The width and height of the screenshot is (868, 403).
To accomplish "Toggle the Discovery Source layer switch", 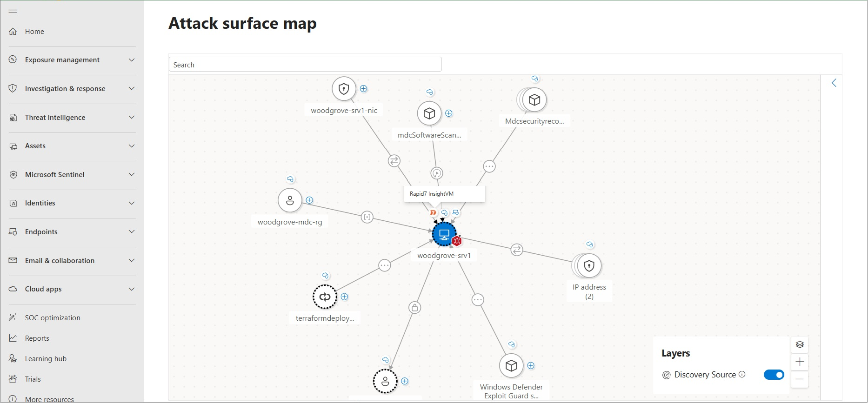I will (x=774, y=375).
